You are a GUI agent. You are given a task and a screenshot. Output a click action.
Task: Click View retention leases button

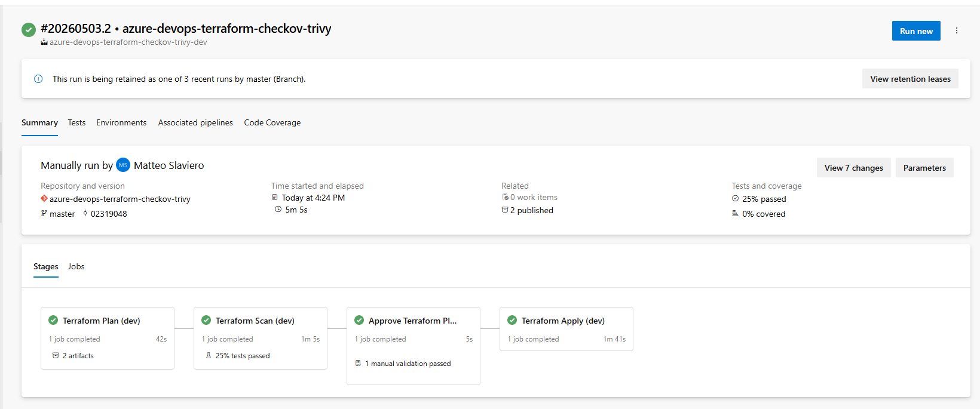click(x=910, y=79)
